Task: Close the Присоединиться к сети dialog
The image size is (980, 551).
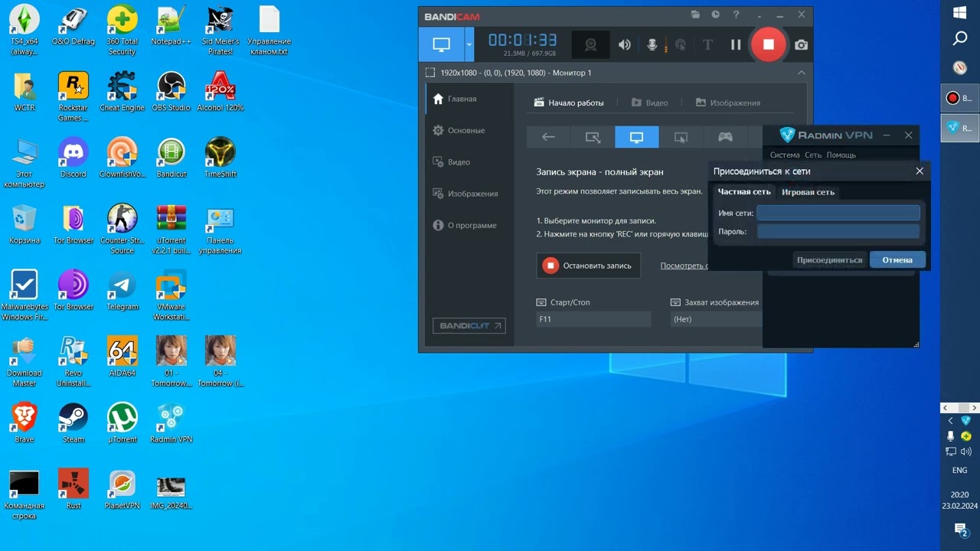Action: click(x=920, y=171)
